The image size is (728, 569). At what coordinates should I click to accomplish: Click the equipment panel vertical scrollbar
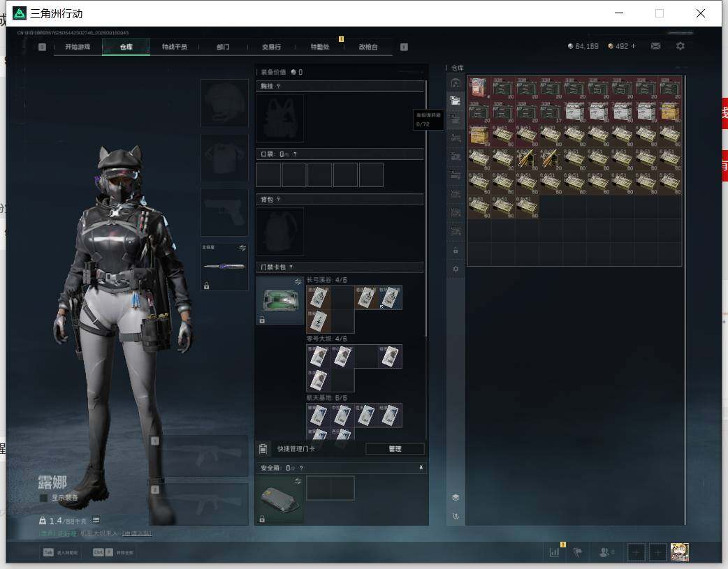(x=426, y=209)
